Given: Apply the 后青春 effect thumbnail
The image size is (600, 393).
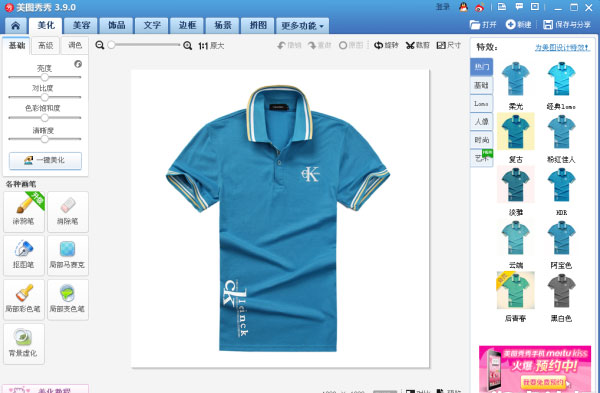Looking at the screenshot, I should [515, 290].
